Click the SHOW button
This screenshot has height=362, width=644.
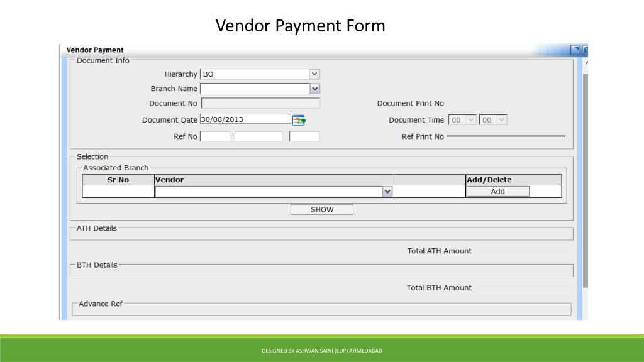click(x=322, y=209)
